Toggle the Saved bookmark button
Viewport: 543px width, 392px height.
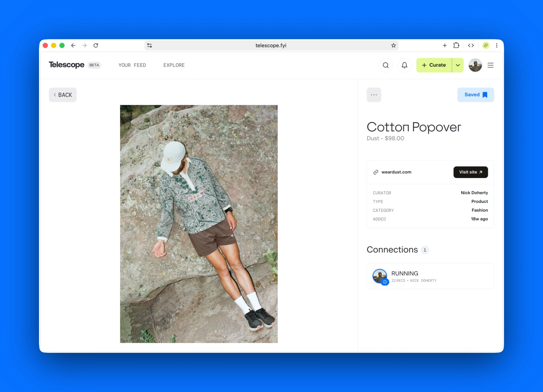pyautogui.click(x=476, y=95)
